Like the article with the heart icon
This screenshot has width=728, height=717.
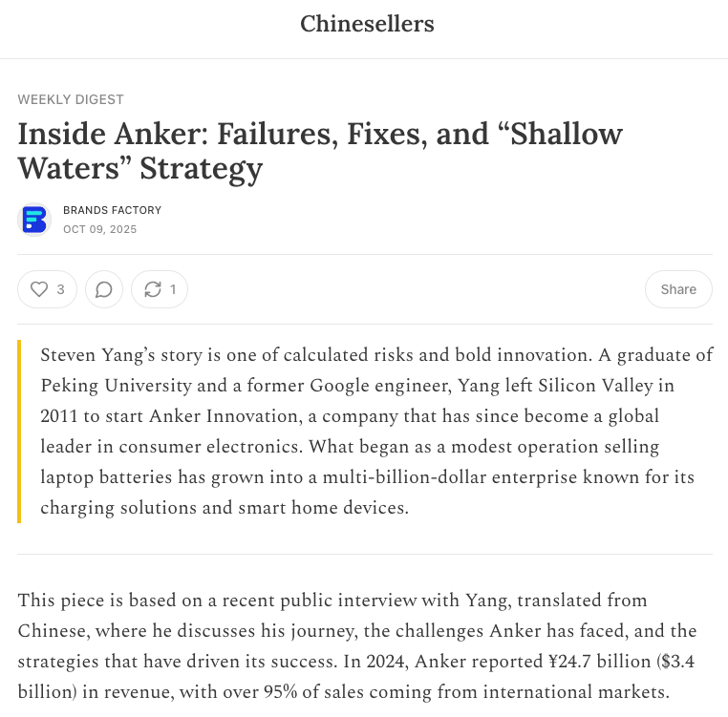pyautogui.click(x=39, y=289)
